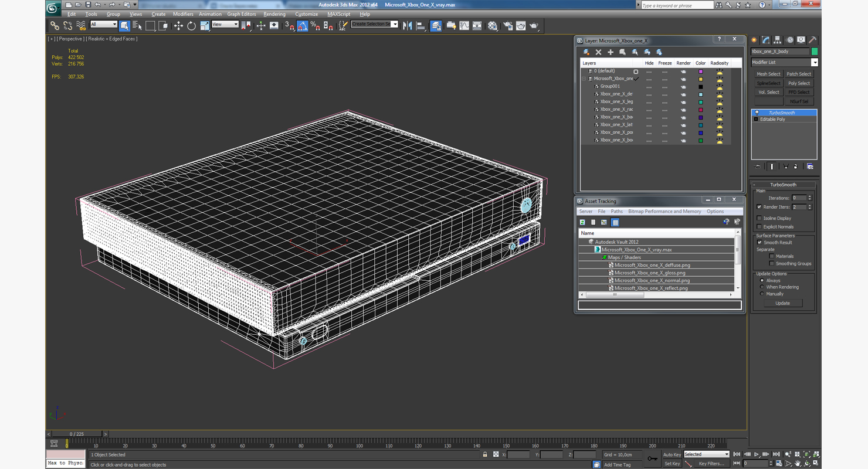This screenshot has width=868, height=469.
Task: Open Manage Layers from main toolbar
Action: click(x=436, y=26)
